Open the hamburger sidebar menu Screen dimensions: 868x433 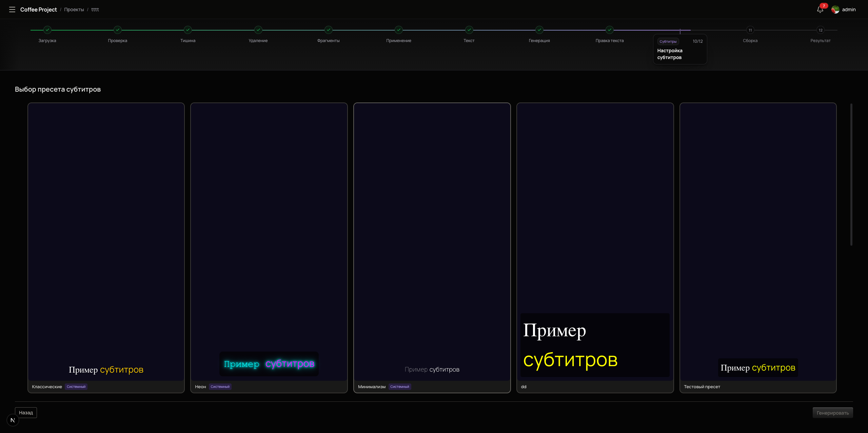pos(12,10)
